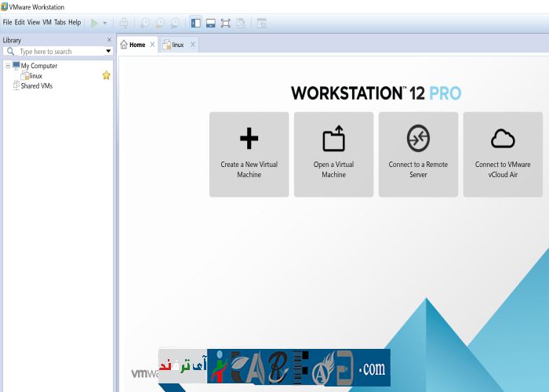Toggle the thumbnail bar view icon

[210, 23]
